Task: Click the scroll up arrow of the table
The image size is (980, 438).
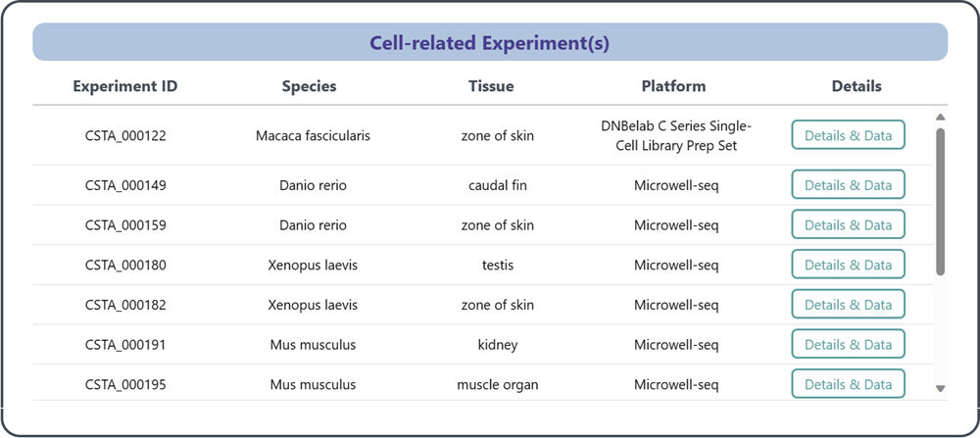Action: 941,118
